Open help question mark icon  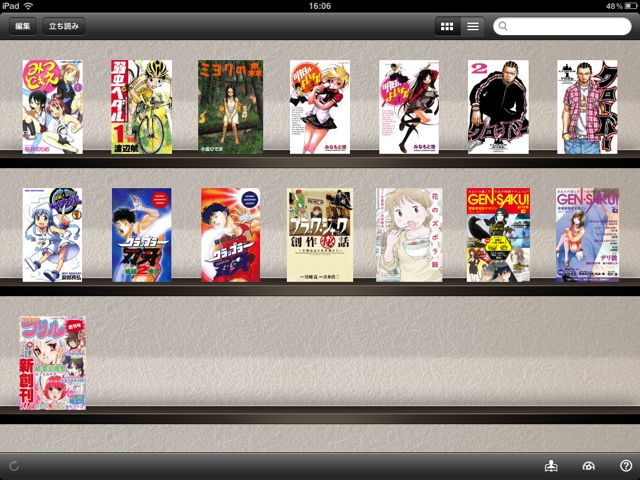click(626, 466)
